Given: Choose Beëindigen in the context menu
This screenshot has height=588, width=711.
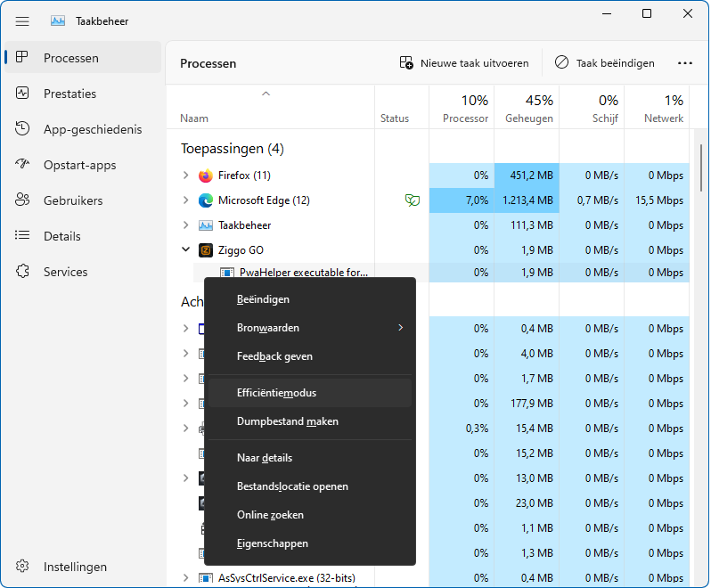Looking at the screenshot, I should pyautogui.click(x=310, y=299).
